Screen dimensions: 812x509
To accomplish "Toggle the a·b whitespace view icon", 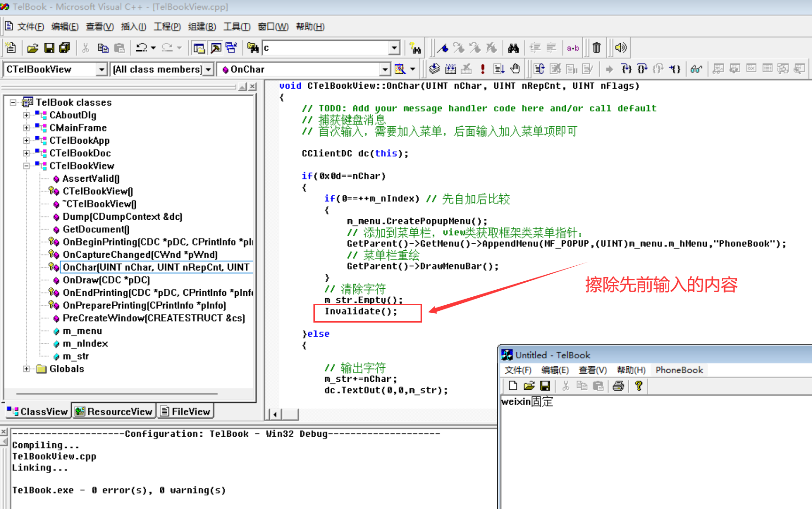I will point(573,47).
